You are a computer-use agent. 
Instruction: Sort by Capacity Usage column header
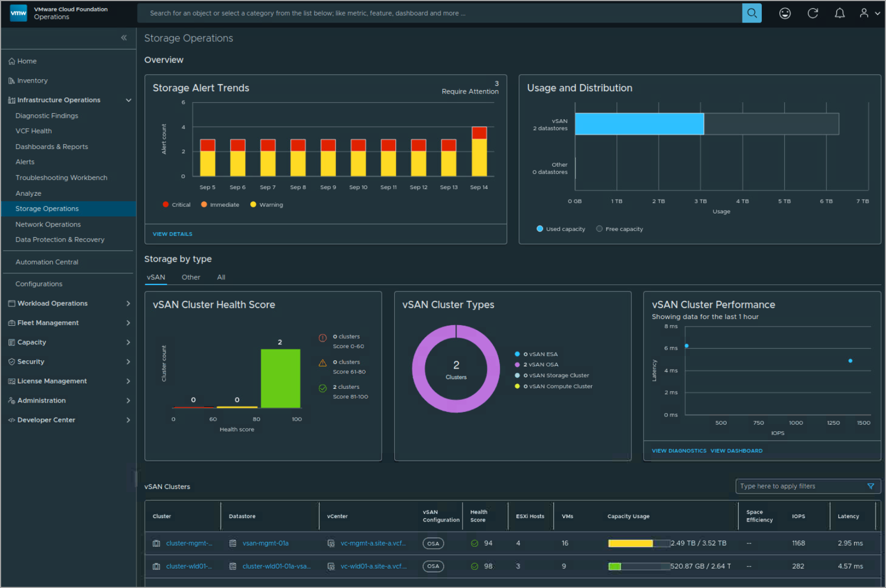click(628, 516)
